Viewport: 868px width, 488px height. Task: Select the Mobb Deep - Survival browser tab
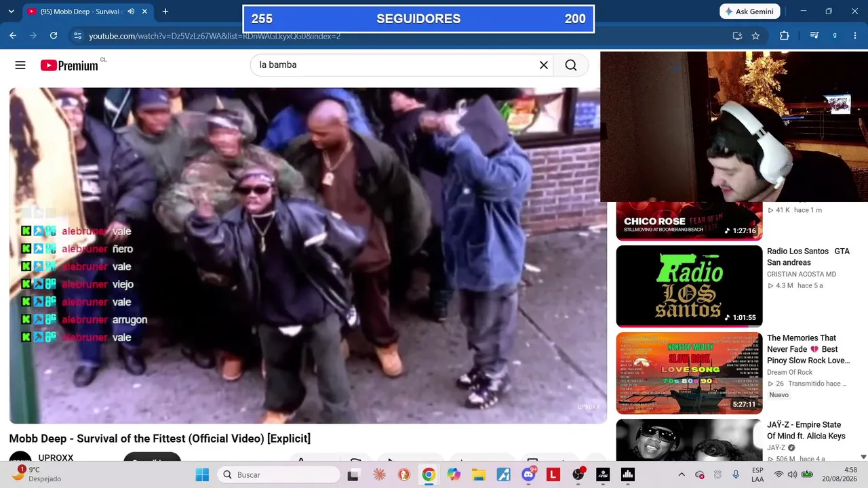pyautogui.click(x=80, y=12)
